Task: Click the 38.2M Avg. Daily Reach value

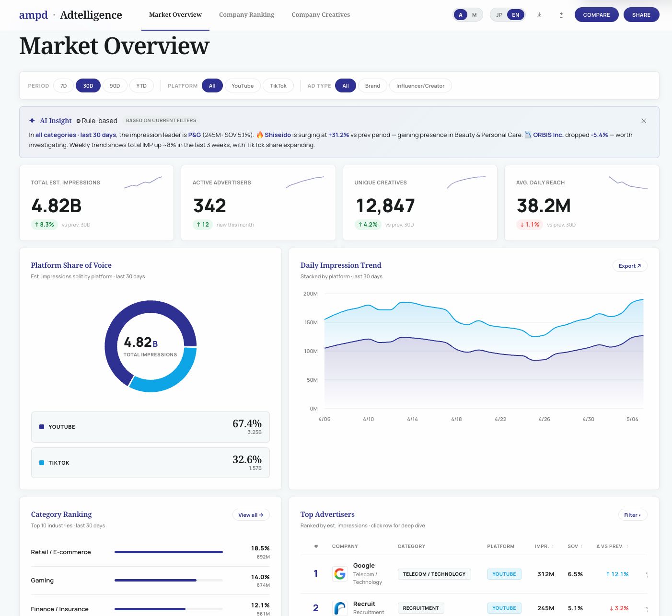Action: pos(544,206)
